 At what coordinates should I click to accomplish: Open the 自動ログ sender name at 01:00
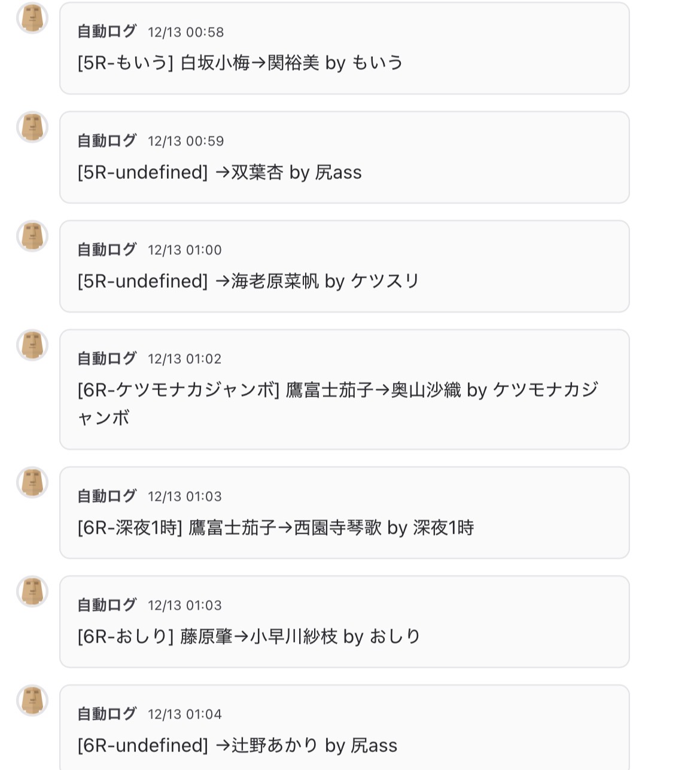click(107, 249)
